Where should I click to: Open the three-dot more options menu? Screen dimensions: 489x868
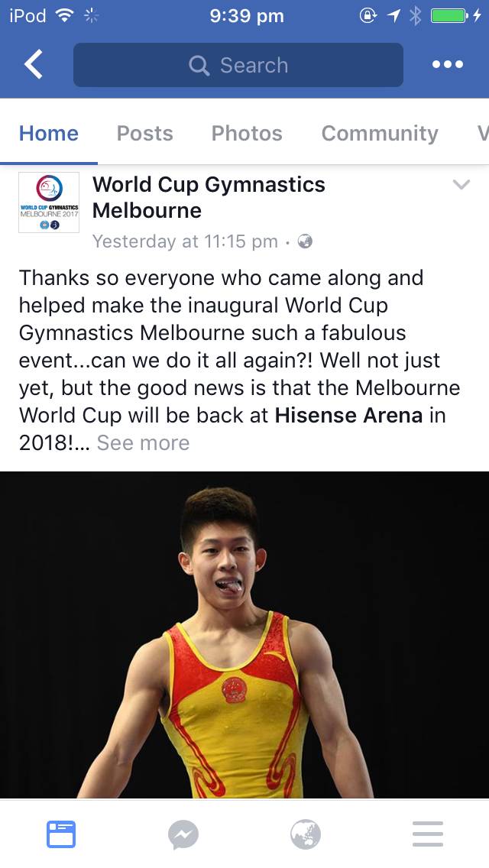coord(448,64)
